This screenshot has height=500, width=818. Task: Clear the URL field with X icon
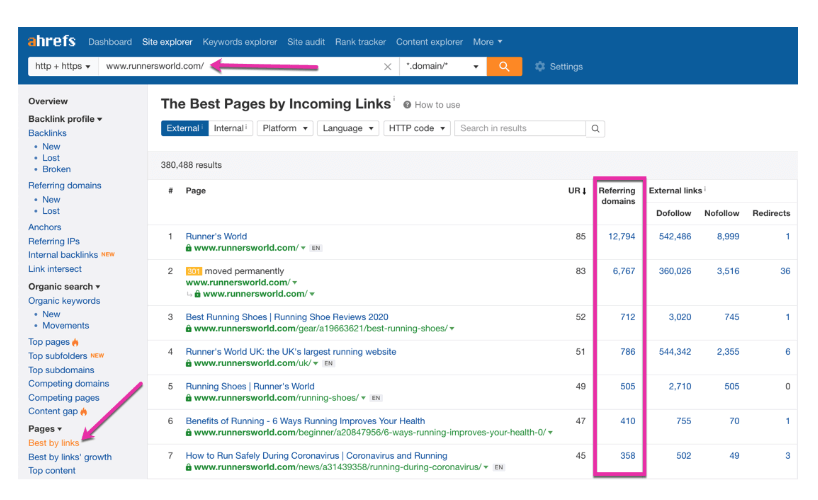(388, 67)
